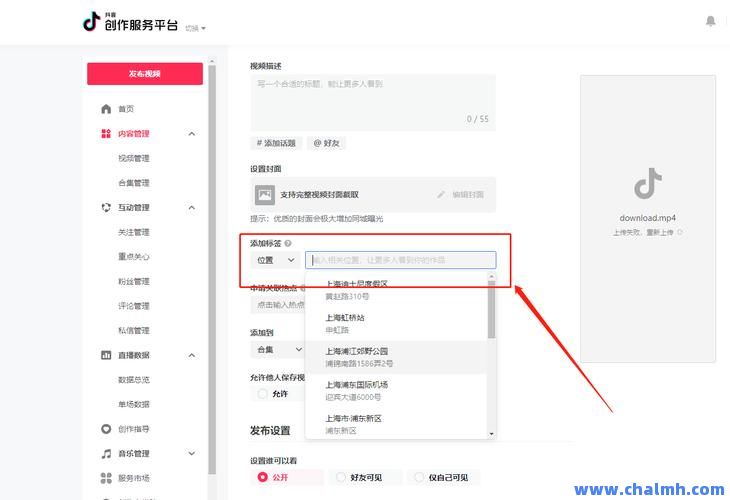
Task: Select the 公开 visibility radio button
Action: [263, 477]
